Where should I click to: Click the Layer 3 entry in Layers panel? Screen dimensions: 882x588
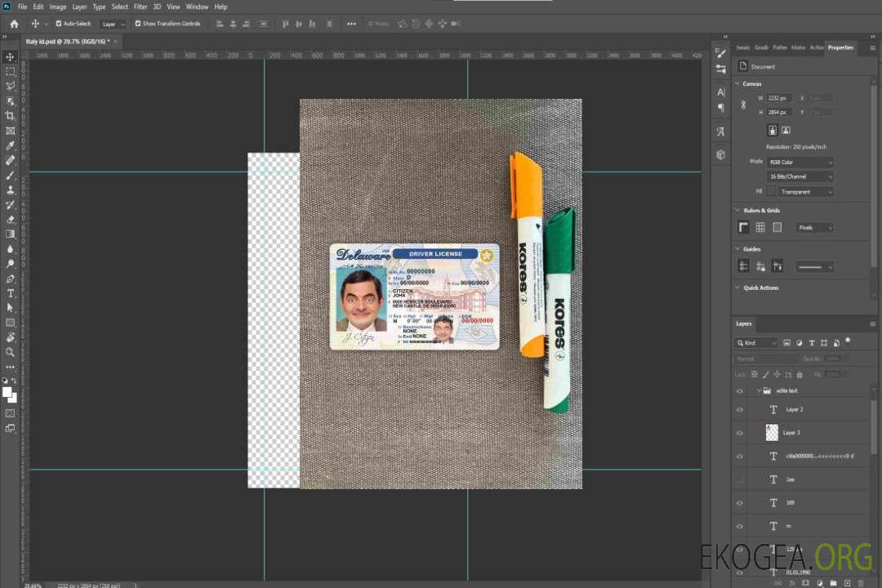792,433
